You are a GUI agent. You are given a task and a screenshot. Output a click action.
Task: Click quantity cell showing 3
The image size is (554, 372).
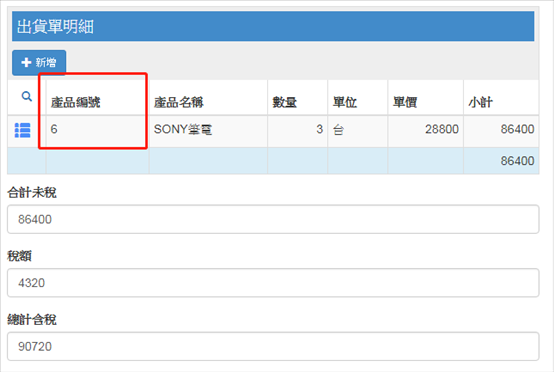(x=297, y=131)
